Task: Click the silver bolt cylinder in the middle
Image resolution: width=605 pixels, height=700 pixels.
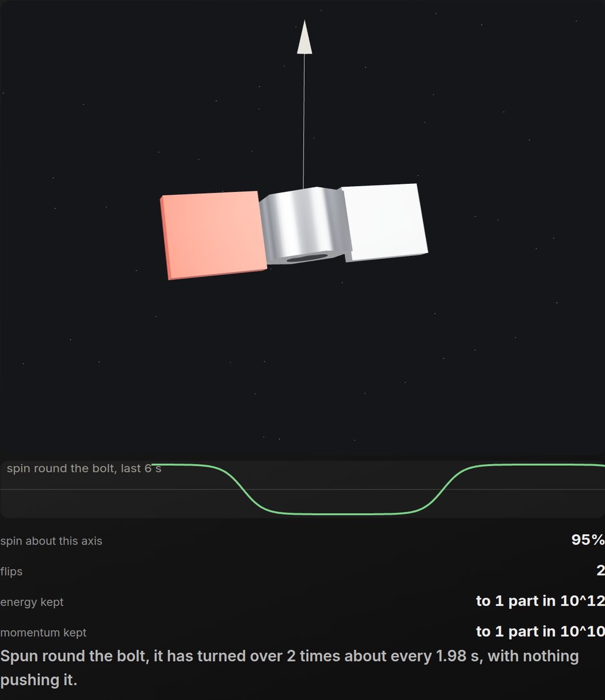Action: pos(305,226)
